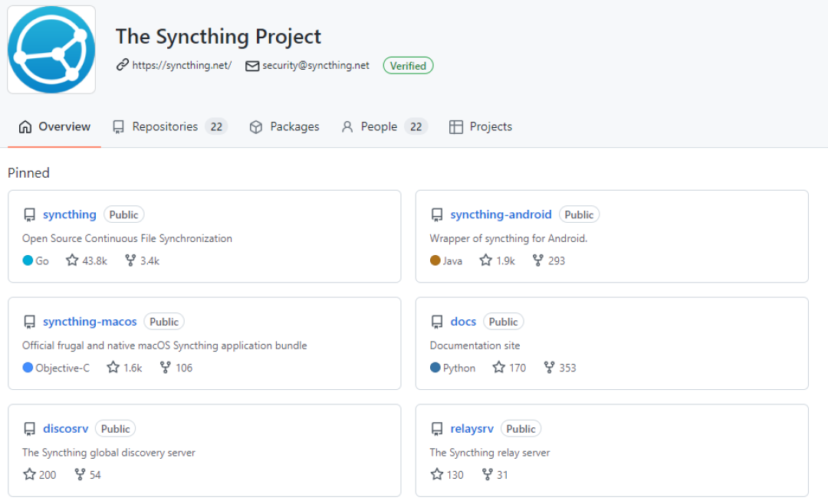Click the link chain icon beside website URL

(123, 65)
